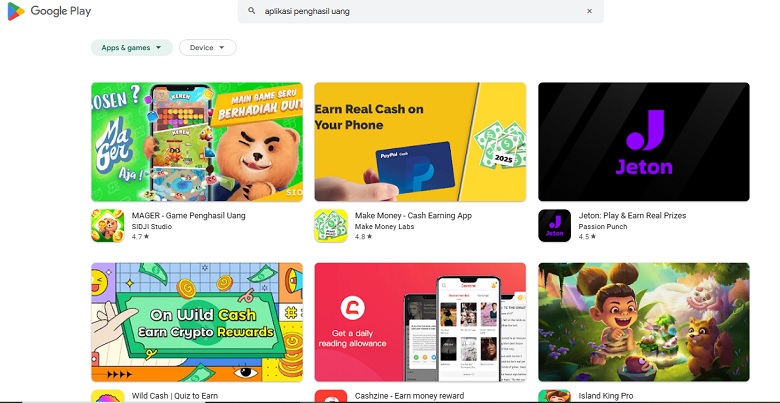Click the search magnifier icon
The height and width of the screenshot is (403, 780).
pos(252,11)
